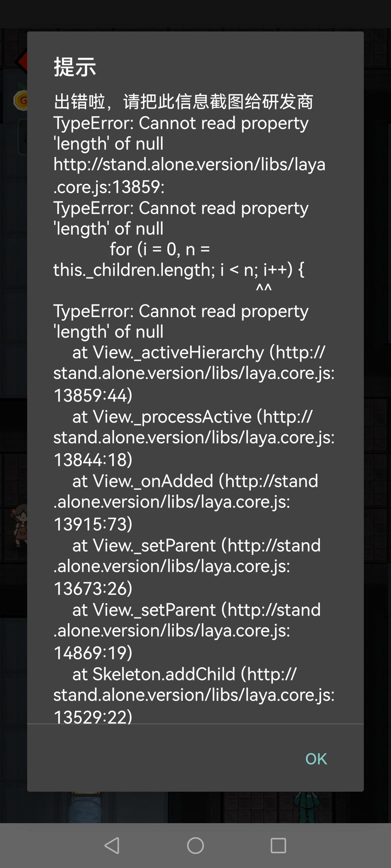Viewport: 391px width, 868px height.
Task: Tap the gold G coin icon
Action: (21, 100)
